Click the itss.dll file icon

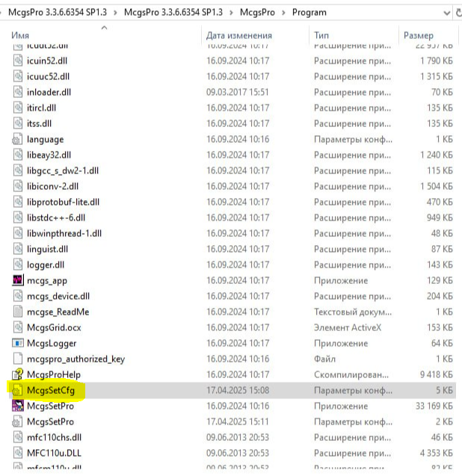tap(18, 123)
